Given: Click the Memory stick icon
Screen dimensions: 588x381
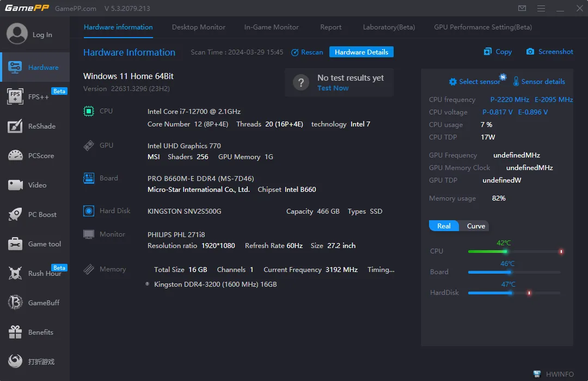Looking at the screenshot, I should click(x=89, y=269).
